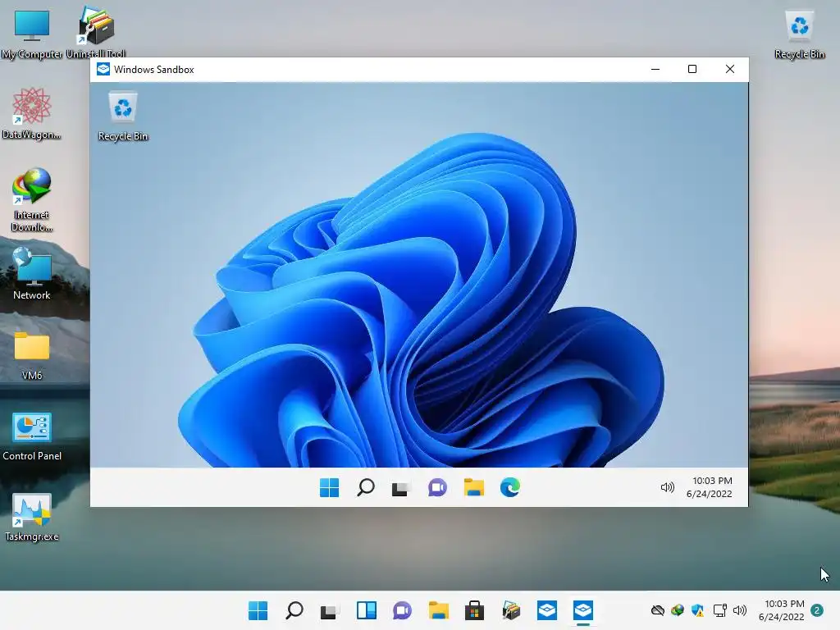Viewport: 840px width, 630px height.
Task: Select Recycle Bin inside the Sandbox desktop
Action: tap(123, 116)
